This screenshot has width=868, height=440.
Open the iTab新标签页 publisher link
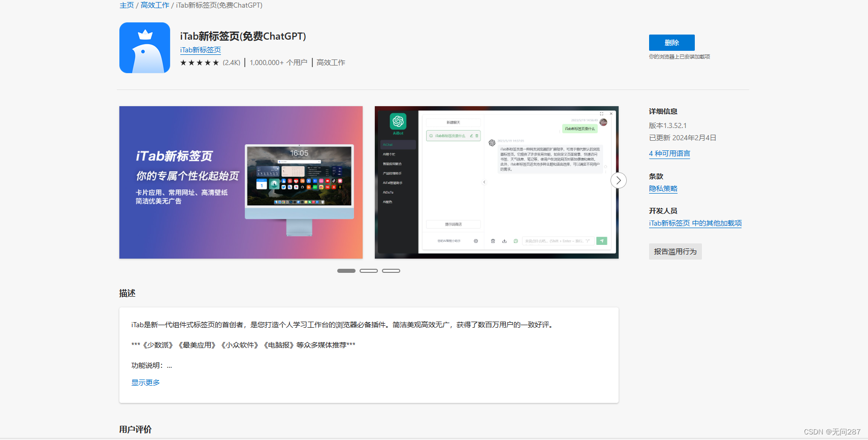click(x=201, y=50)
